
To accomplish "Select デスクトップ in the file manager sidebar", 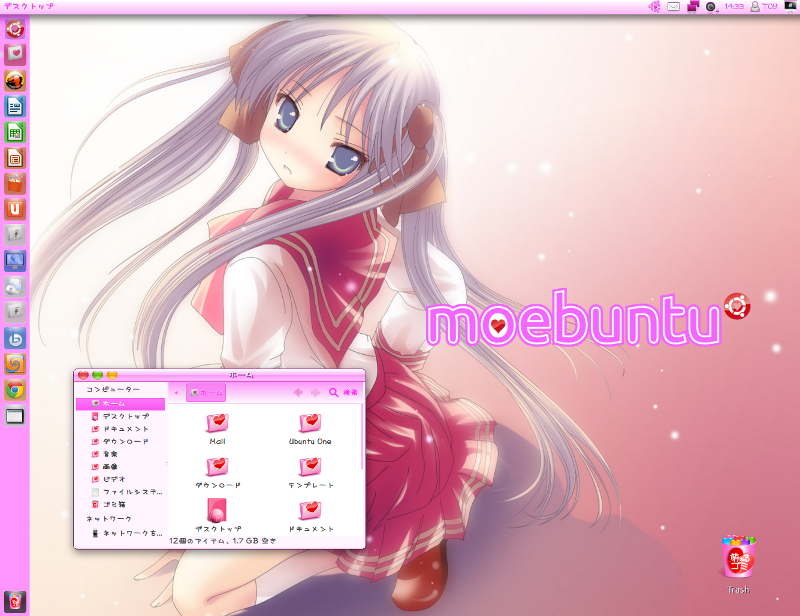I will click(x=120, y=416).
